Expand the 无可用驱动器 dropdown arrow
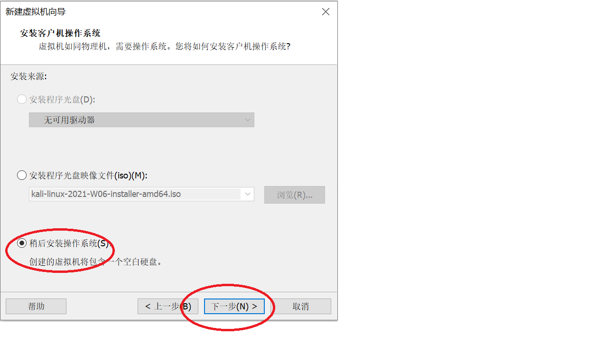Screen dimensions: 605x364 click(248, 120)
